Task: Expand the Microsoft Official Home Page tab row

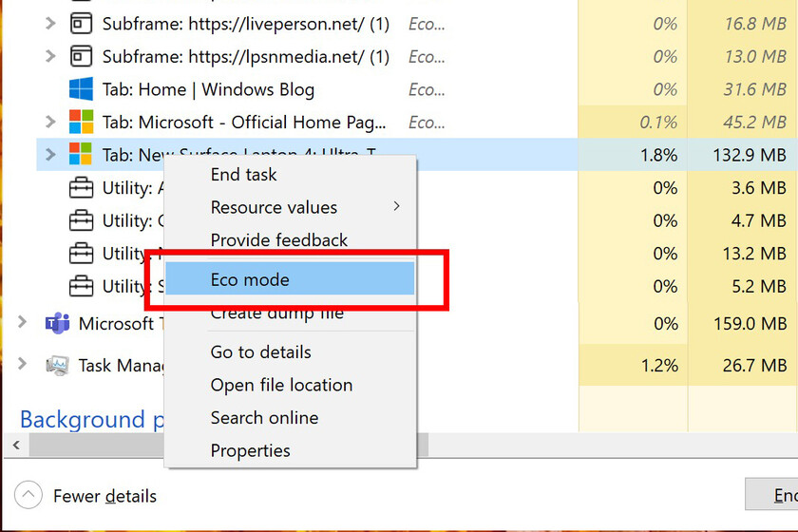Action: [50, 122]
